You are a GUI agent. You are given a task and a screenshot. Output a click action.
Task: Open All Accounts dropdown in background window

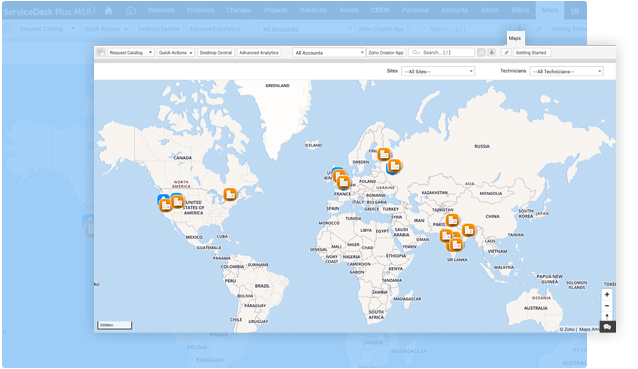(x=307, y=29)
